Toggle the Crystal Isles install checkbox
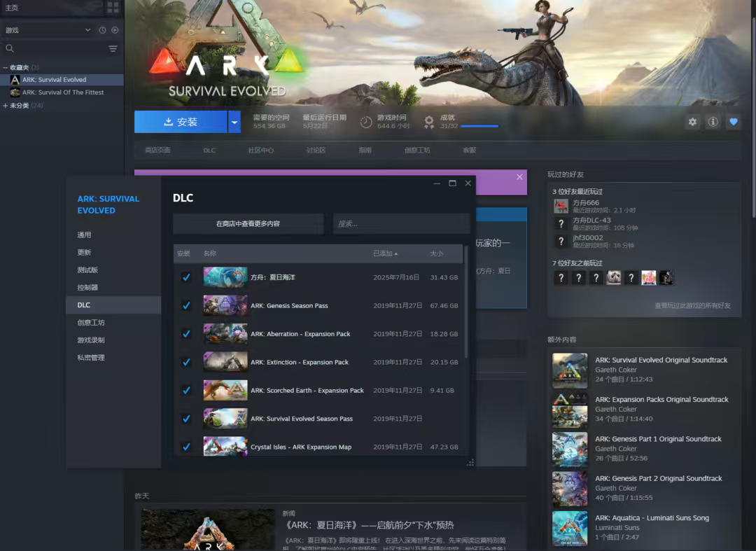 [186, 447]
